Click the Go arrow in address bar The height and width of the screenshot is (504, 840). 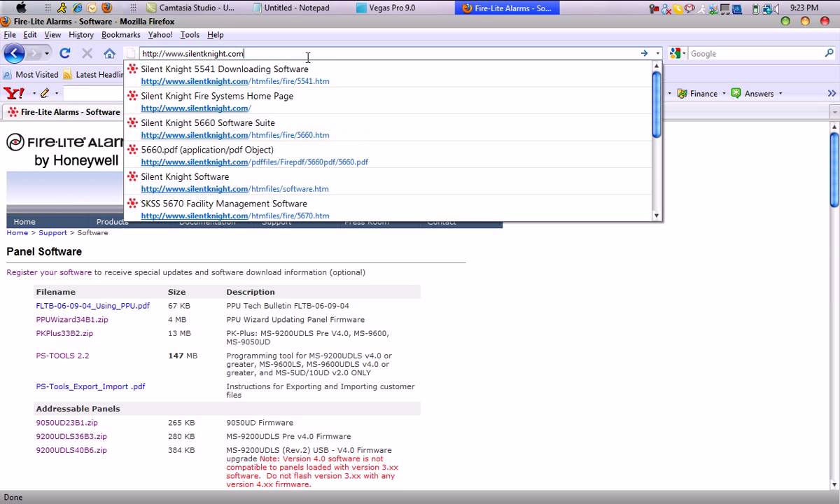(644, 53)
